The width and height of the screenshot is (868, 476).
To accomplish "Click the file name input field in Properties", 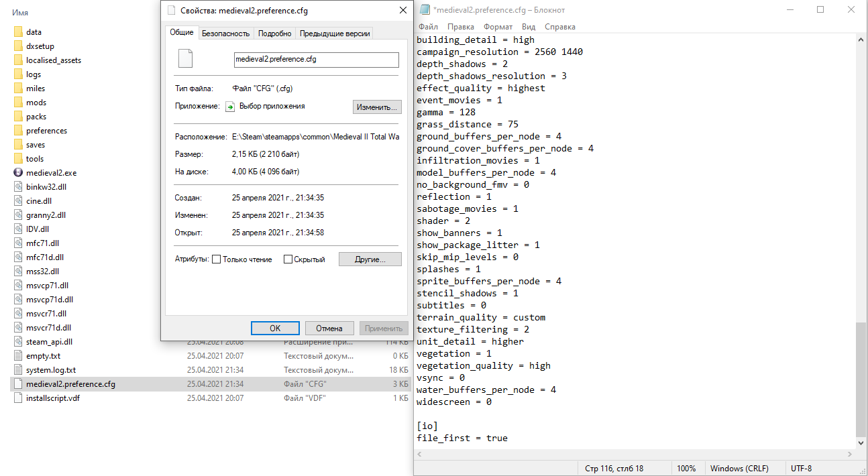I will 316,60.
